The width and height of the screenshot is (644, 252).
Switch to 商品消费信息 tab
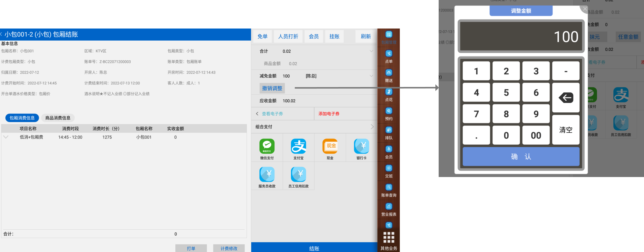coord(58,118)
